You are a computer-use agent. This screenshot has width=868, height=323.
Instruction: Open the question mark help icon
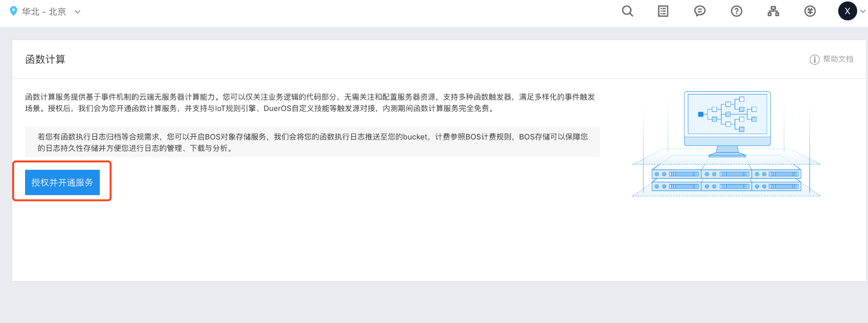[x=736, y=11]
